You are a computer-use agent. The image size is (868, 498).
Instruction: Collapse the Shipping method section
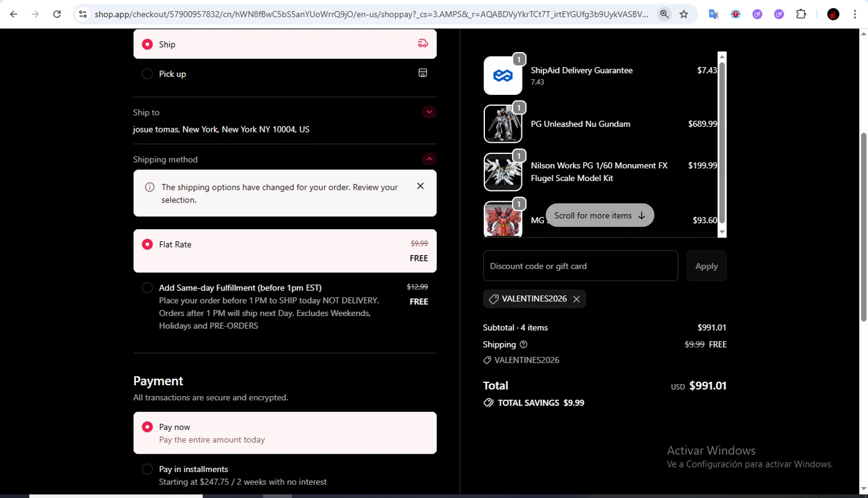[429, 158]
